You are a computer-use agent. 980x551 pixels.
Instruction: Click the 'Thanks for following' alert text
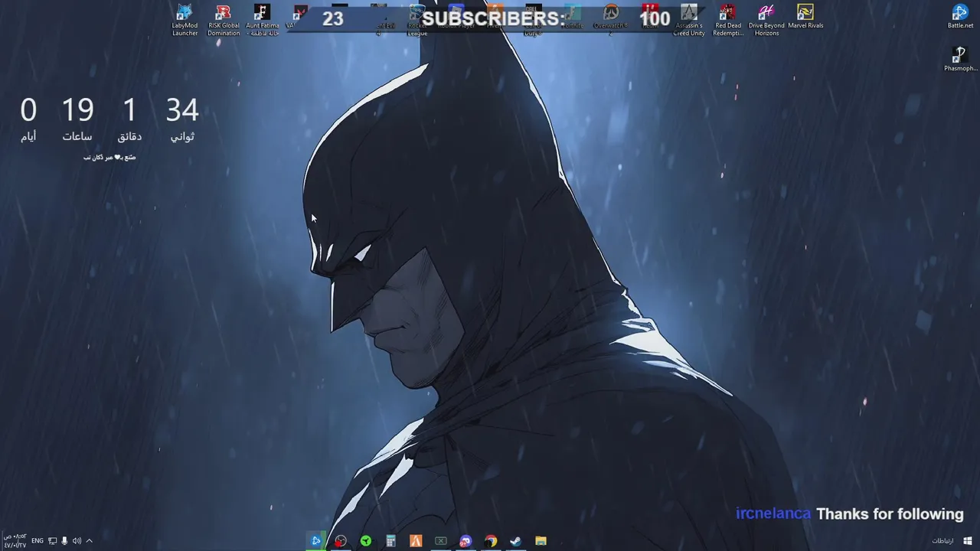click(890, 514)
